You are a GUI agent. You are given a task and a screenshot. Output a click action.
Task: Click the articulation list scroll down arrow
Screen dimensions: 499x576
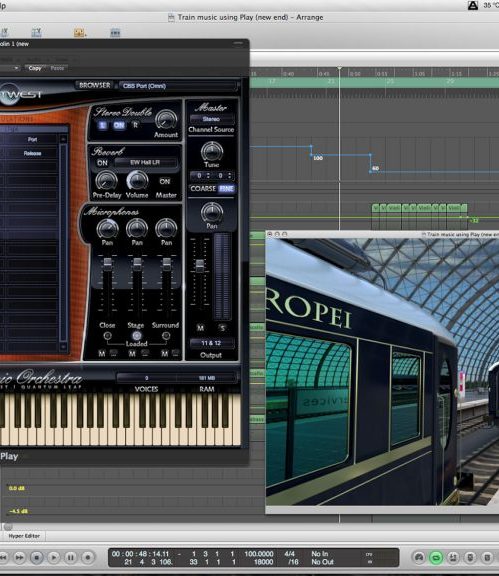tap(63, 346)
